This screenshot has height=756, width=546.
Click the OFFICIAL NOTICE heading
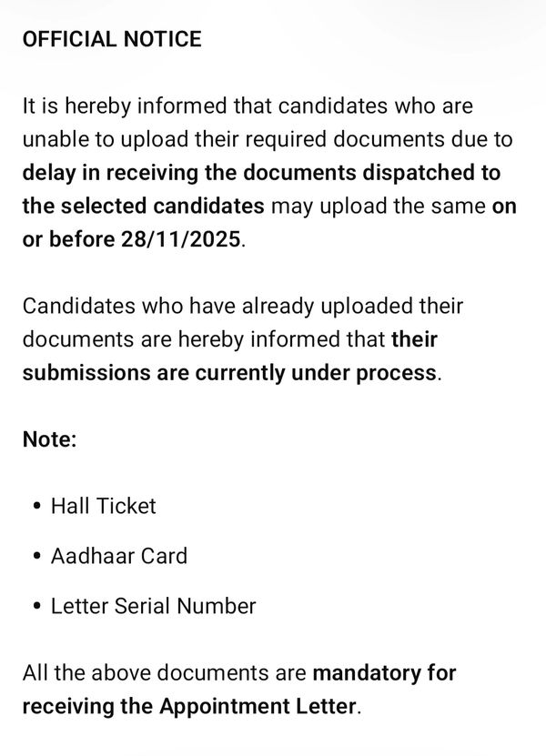coord(112,40)
